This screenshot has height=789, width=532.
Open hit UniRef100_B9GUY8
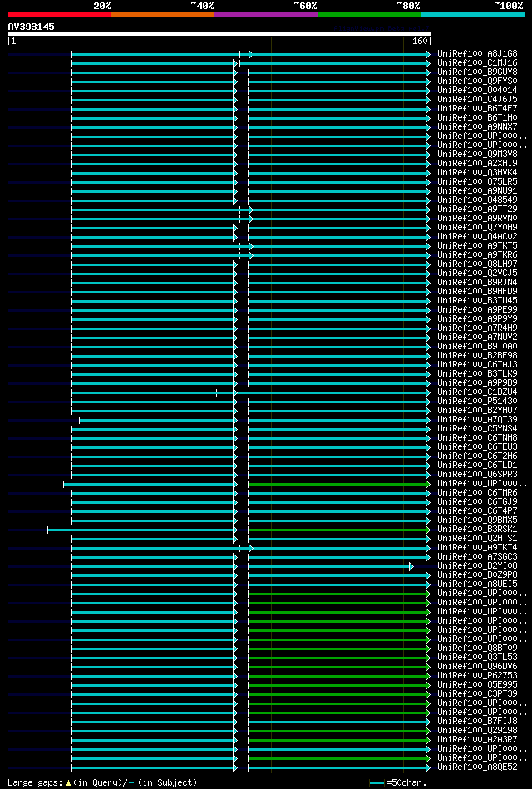[x=477, y=72]
